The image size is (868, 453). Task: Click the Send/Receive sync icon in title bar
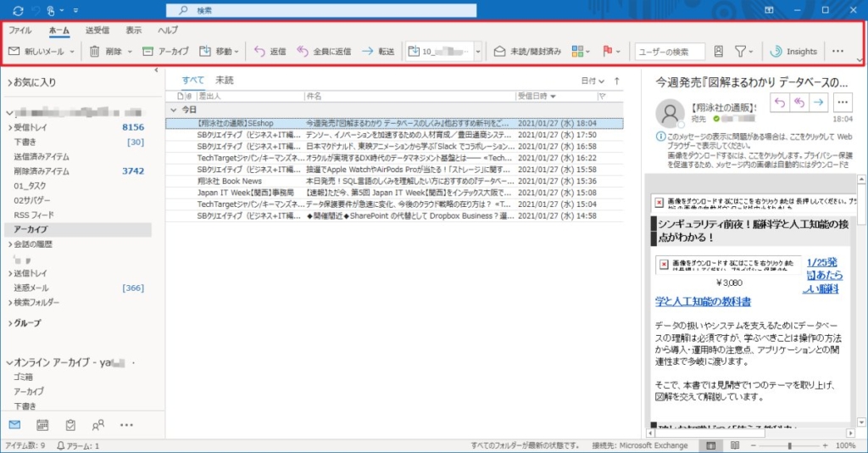(x=18, y=10)
